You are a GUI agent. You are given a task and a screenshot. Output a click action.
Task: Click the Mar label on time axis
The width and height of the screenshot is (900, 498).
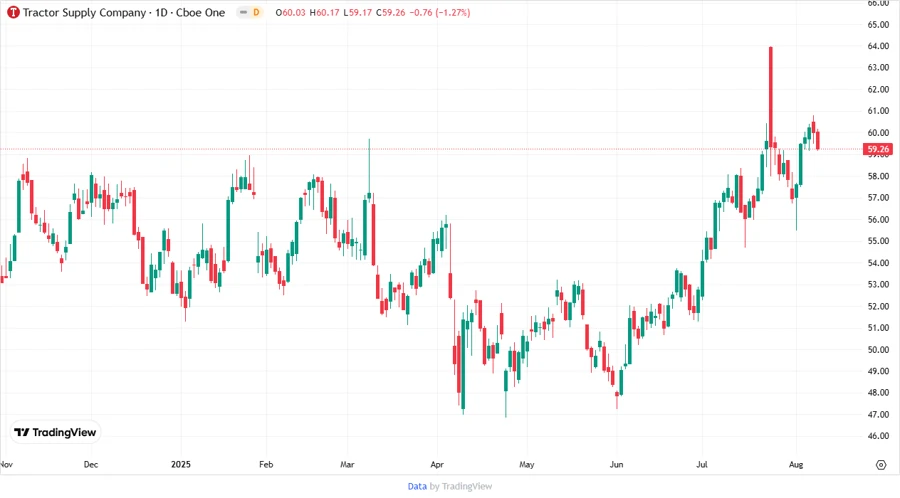pyautogui.click(x=347, y=465)
